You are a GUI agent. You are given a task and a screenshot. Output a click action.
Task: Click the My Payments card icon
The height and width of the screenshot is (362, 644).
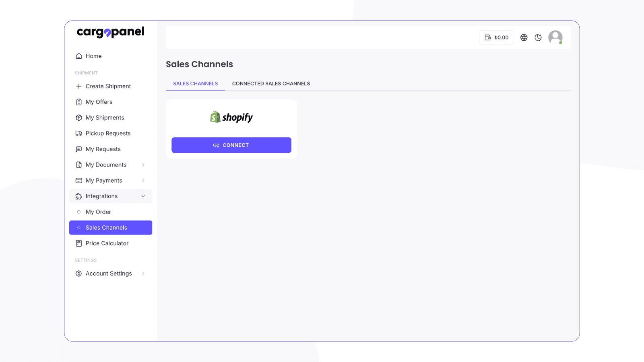tap(79, 180)
